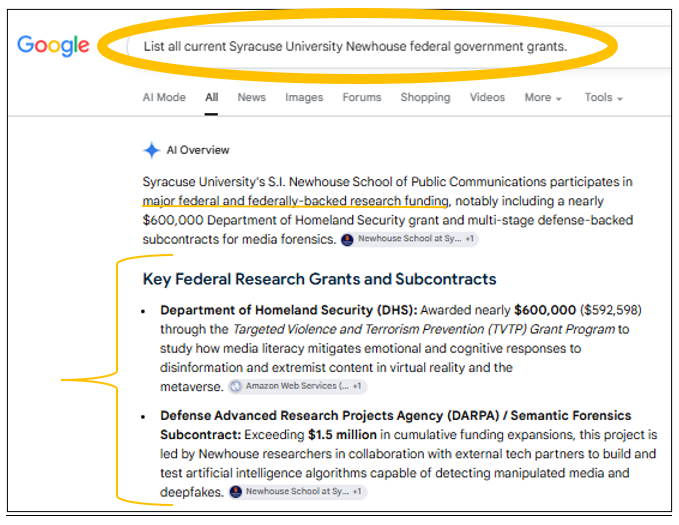Image resolution: width=679 pixels, height=525 pixels.
Task: Open the underlined major federal research funding link
Action: [296, 201]
